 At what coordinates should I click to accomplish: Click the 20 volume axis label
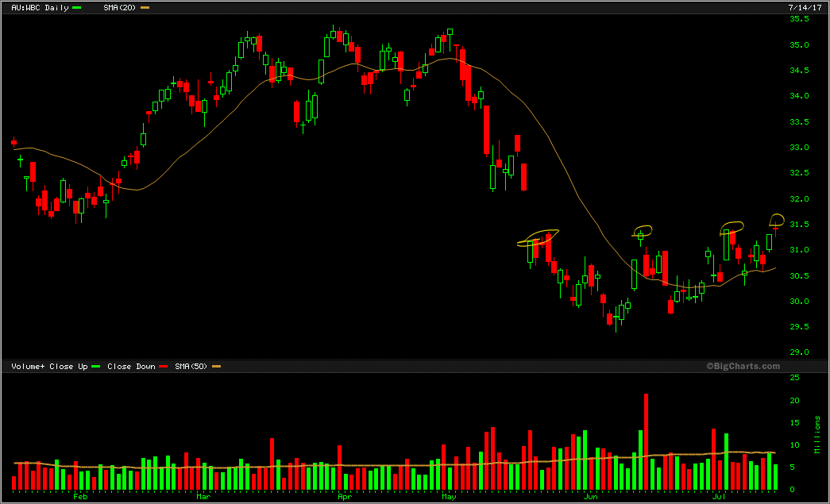pyautogui.click(x=794, y=401)
